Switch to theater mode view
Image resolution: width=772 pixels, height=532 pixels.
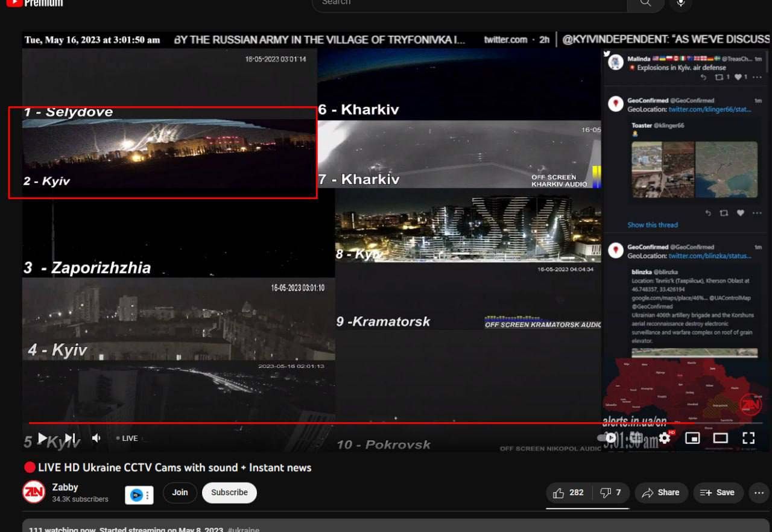tap(720, 438)
